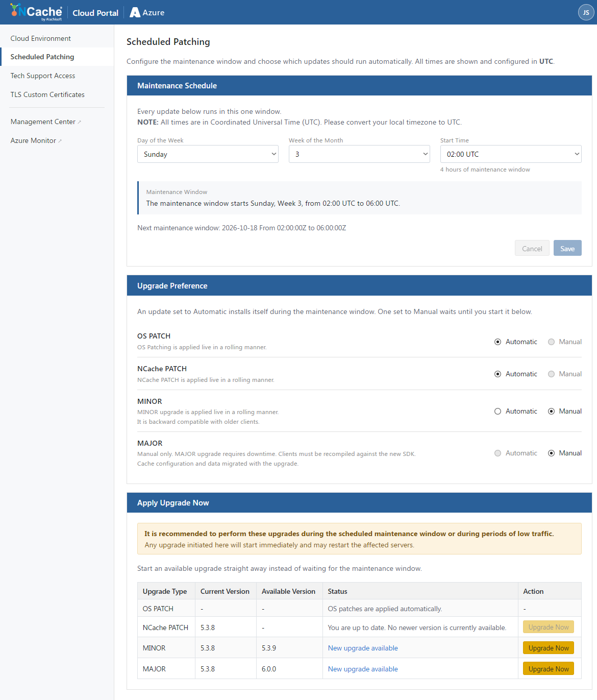This screenshot has height=700, width=597.
Task: Click the Azure logo icon
Action: pos(135,12)
